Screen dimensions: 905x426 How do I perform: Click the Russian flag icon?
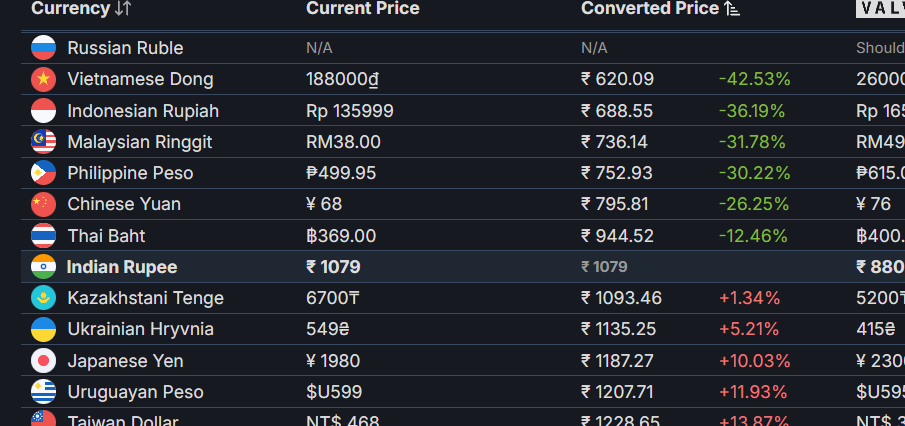point(43,48)
